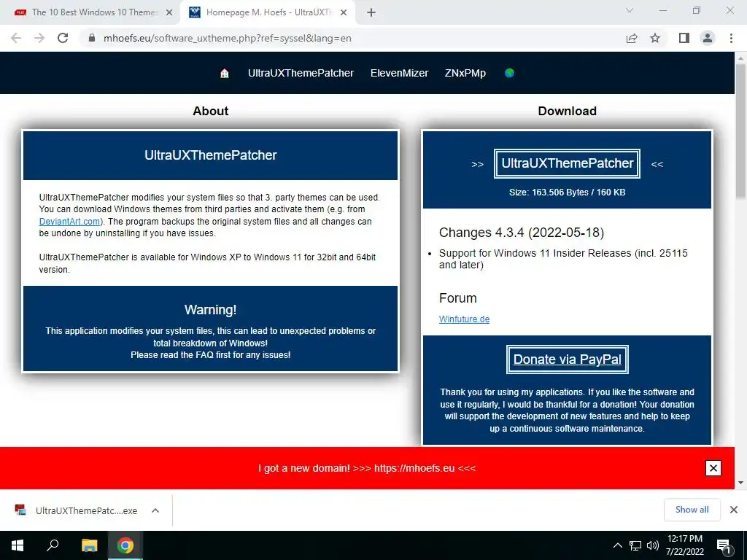This screenshot has width=747, height=560.
Task: Click Donate via PayPal button
Action: click(x=567, y=359)
